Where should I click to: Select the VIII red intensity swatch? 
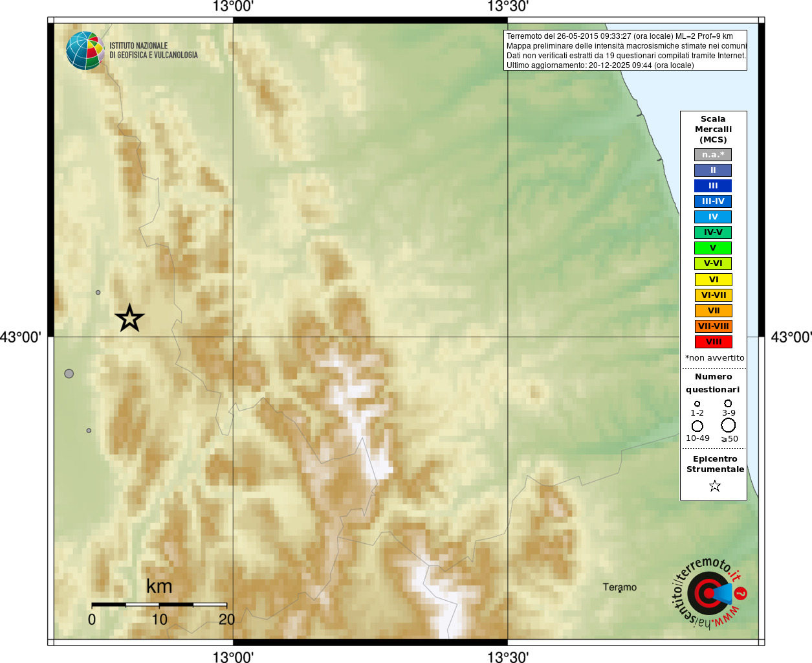tap(714, 342)
